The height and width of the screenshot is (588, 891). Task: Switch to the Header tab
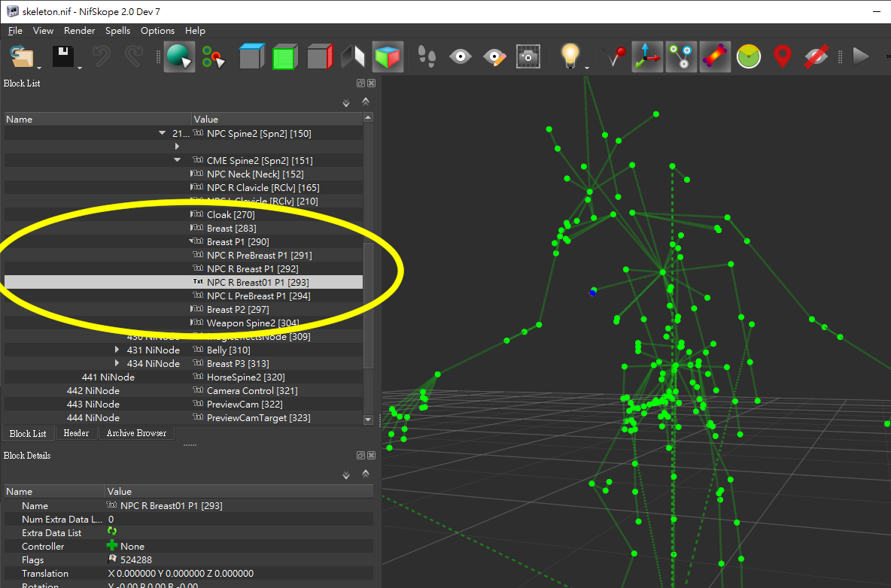tap(76, 433)
